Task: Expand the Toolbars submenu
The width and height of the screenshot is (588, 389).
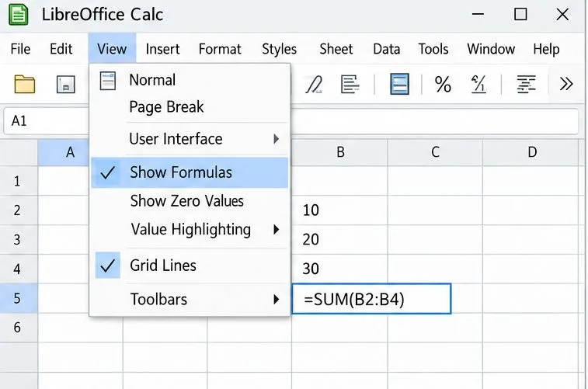Action: pyautogui.click(x=190, y=300)
